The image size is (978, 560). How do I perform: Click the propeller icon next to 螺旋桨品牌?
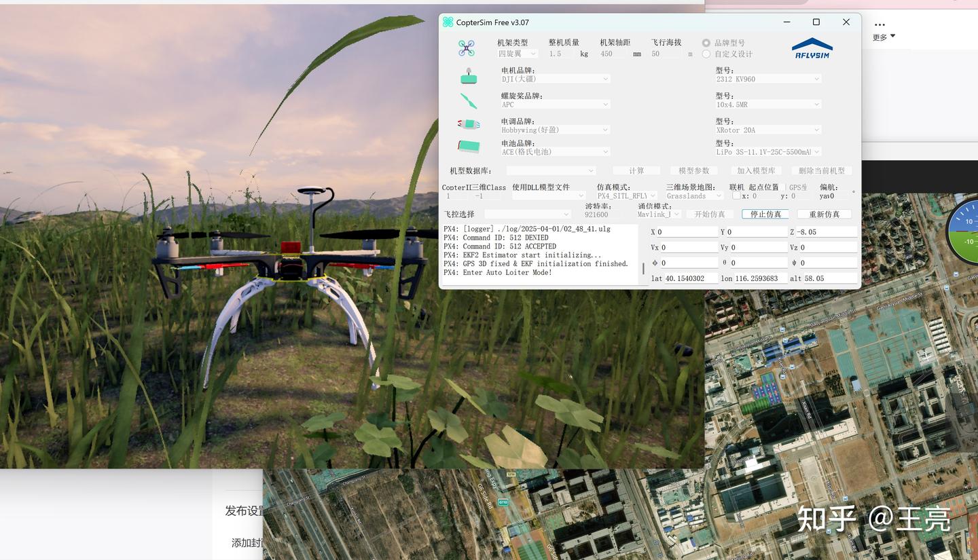(x=467, y=100)
